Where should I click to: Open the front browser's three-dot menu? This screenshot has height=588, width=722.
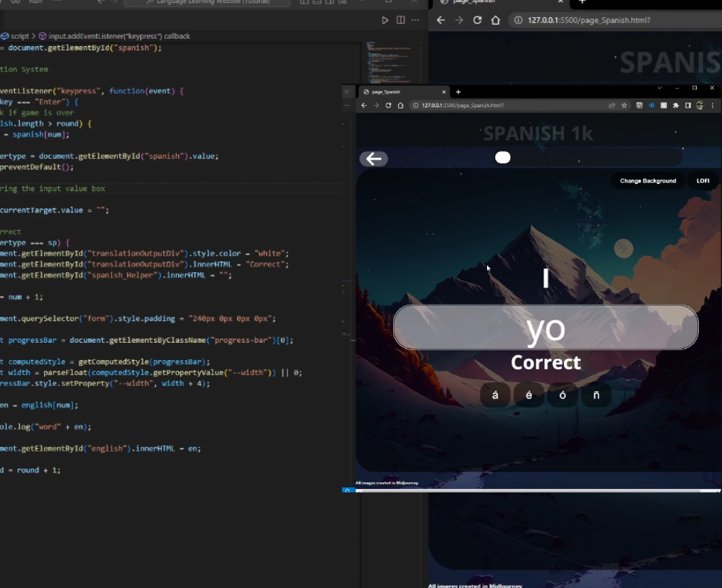click(x=712, y=105)
